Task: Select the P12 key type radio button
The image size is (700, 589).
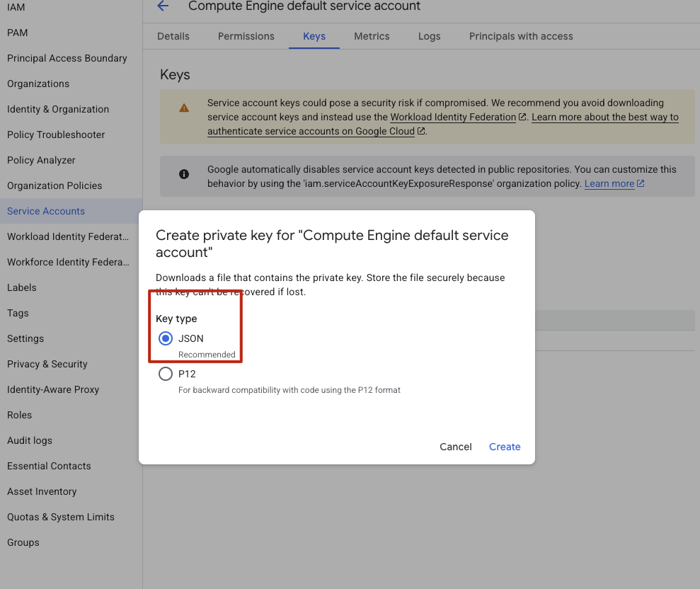Action: [166, 374]
